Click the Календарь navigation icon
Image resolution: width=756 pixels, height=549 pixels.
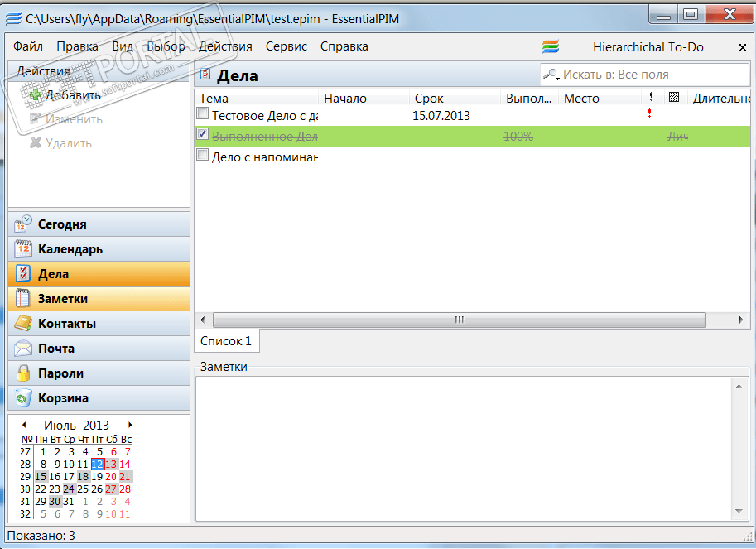22,248
